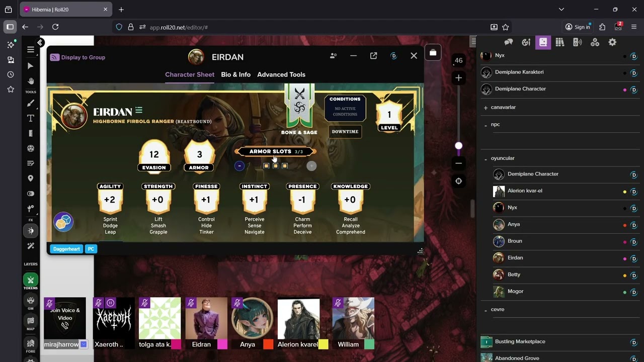644x362 pixels.
Task: Open the Chat tab in the sidebar
Action: [509, 42]
